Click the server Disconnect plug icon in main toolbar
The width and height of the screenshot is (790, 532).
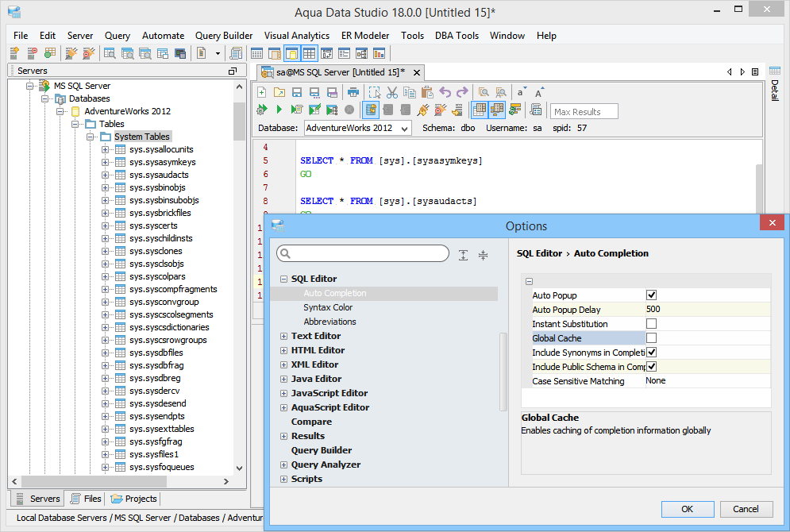pyautogui.click(x=89, y=53)
